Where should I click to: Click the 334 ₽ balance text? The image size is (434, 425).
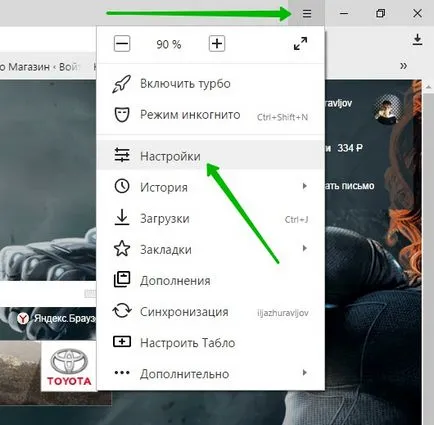point(350,148)
